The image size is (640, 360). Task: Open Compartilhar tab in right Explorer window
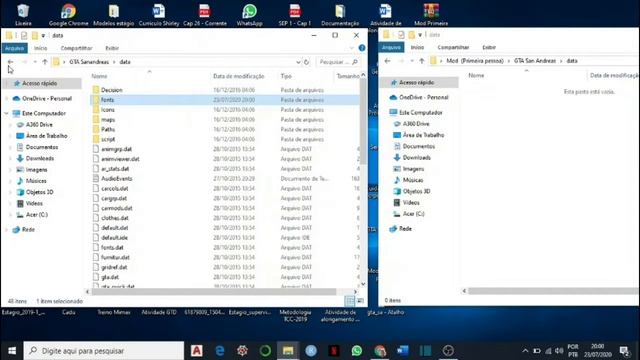click(x=453, y=47)
